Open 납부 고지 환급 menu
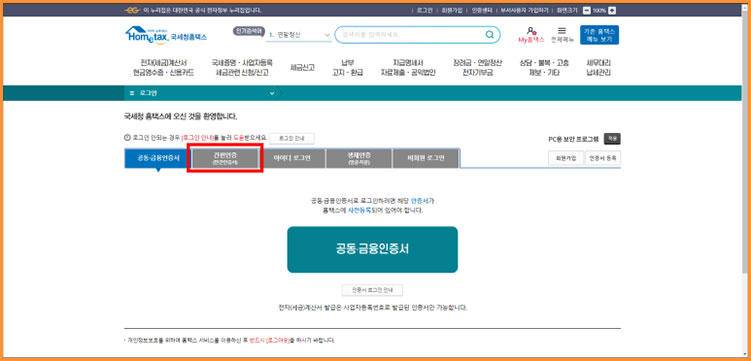 (348, 68)
